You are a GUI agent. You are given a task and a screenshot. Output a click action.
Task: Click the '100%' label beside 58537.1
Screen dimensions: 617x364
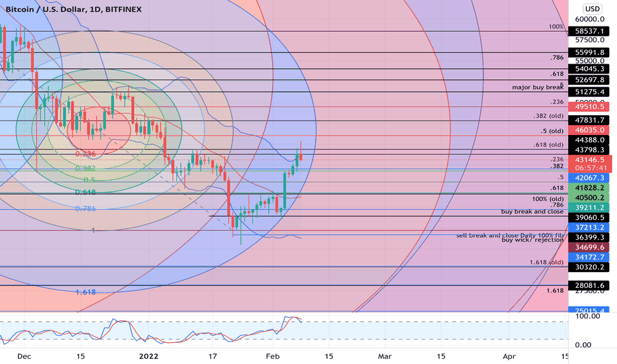[556, 26]
